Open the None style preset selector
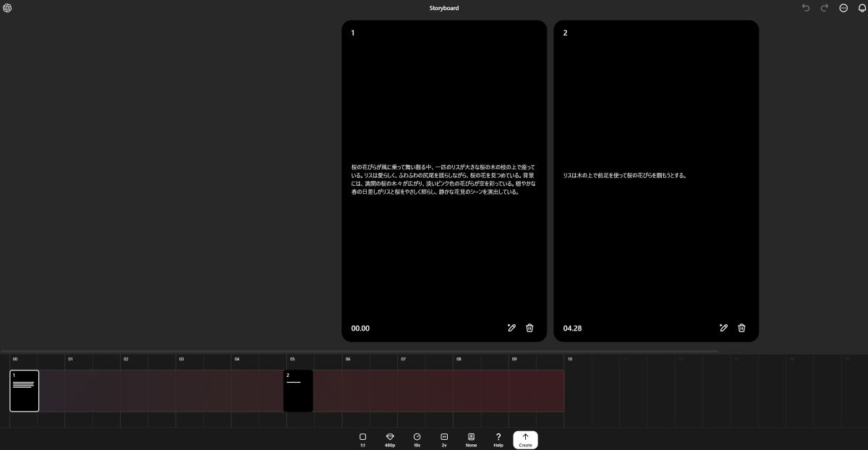868x450 pixels. pyautogui.click(x=471, y=440)
